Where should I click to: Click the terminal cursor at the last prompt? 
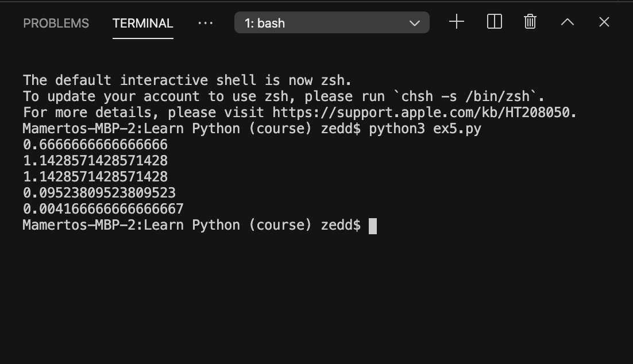[373, 226]
